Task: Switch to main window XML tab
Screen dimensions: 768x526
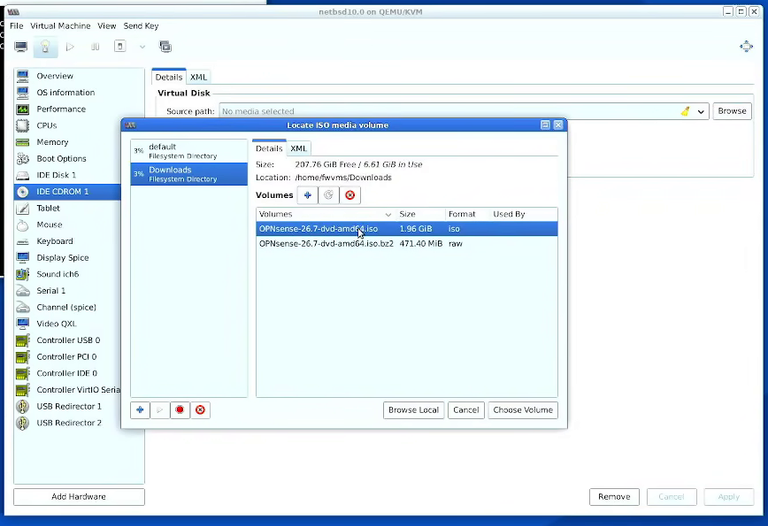Action: click(x=198, y=77)
